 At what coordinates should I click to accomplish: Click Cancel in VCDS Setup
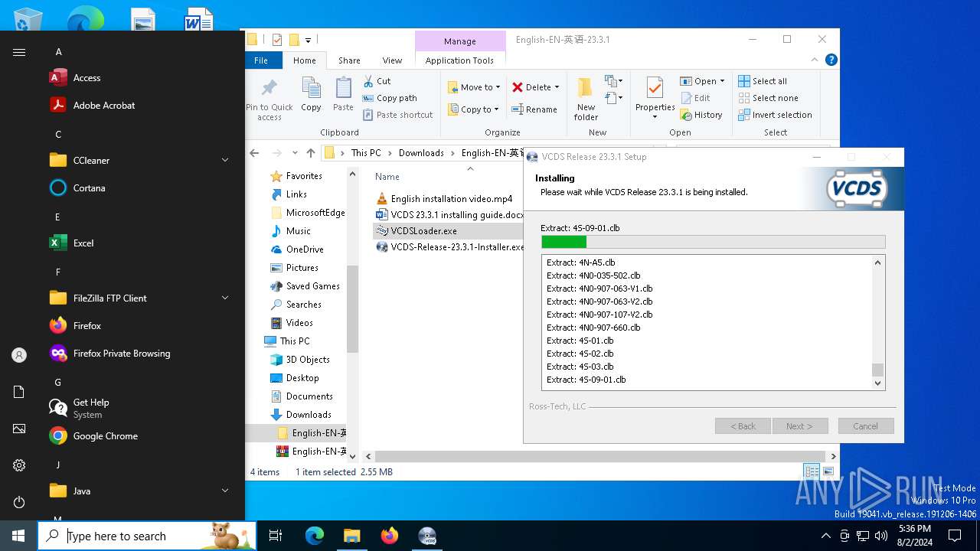click(865, 426)
